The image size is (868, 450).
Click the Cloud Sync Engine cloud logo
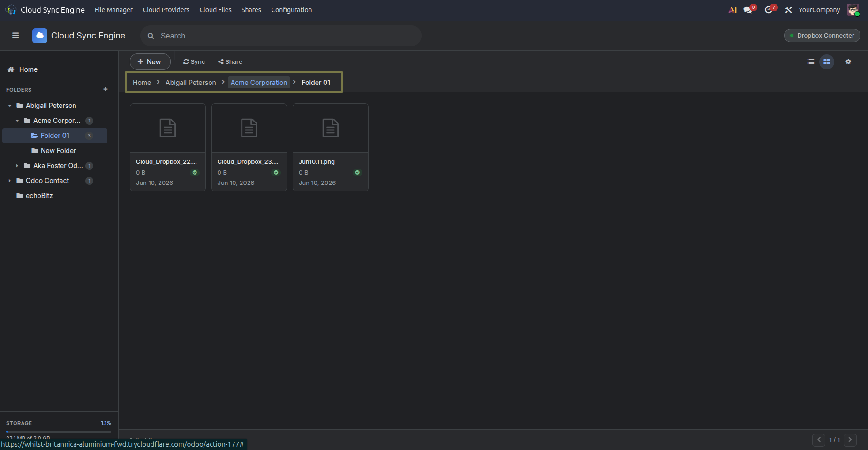pyautogui.click(x=40, y=36)
